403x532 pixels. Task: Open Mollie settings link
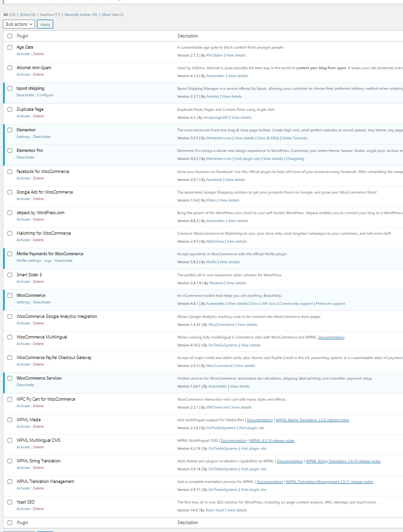[29, 260]
